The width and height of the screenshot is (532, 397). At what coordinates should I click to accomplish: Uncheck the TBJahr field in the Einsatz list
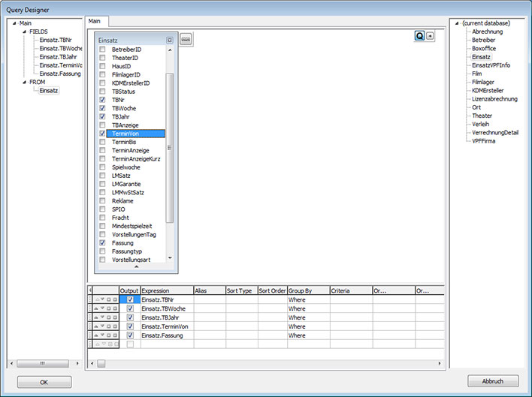[x=102, y=116]
